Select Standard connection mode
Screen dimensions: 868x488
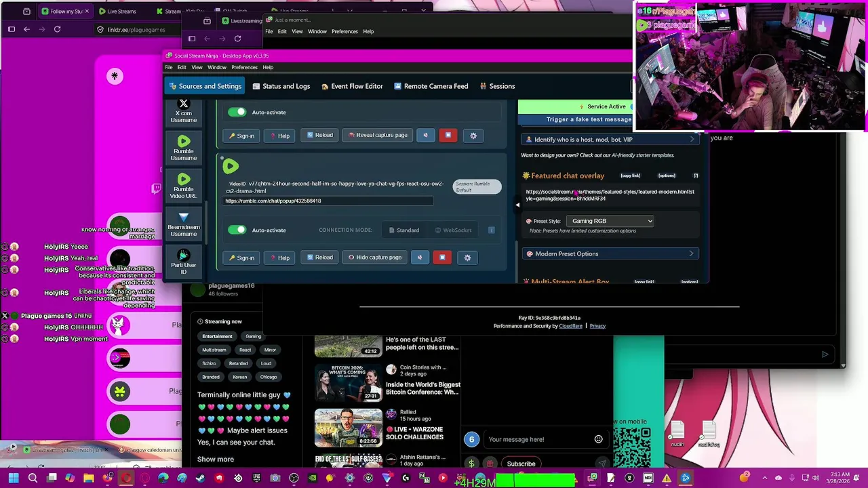point(403,230)
